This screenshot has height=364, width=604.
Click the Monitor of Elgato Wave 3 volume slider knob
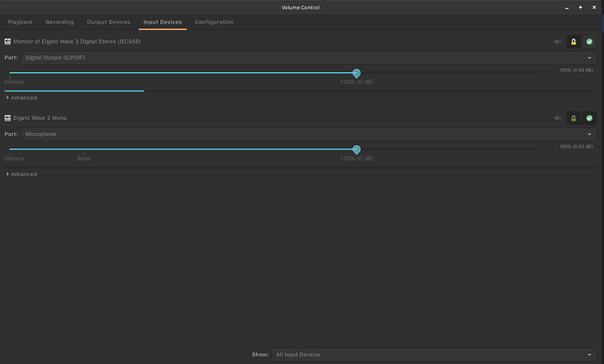pos(357,73)
